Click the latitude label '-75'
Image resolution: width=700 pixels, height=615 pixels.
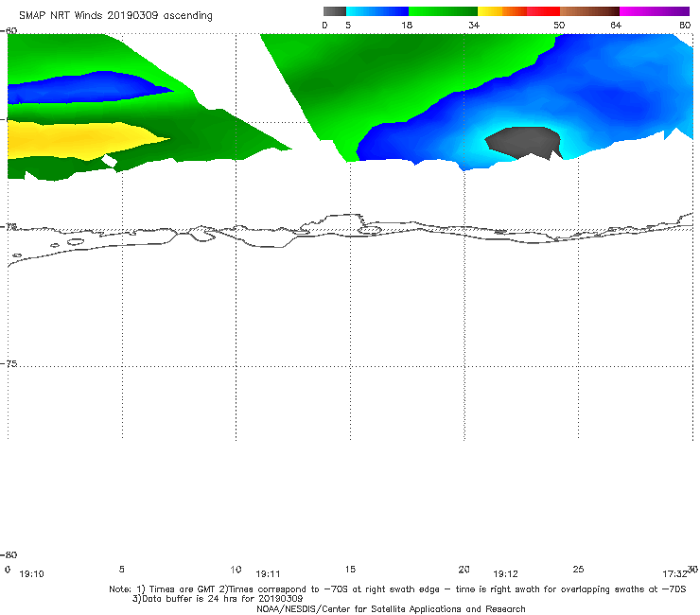point(9,363)
